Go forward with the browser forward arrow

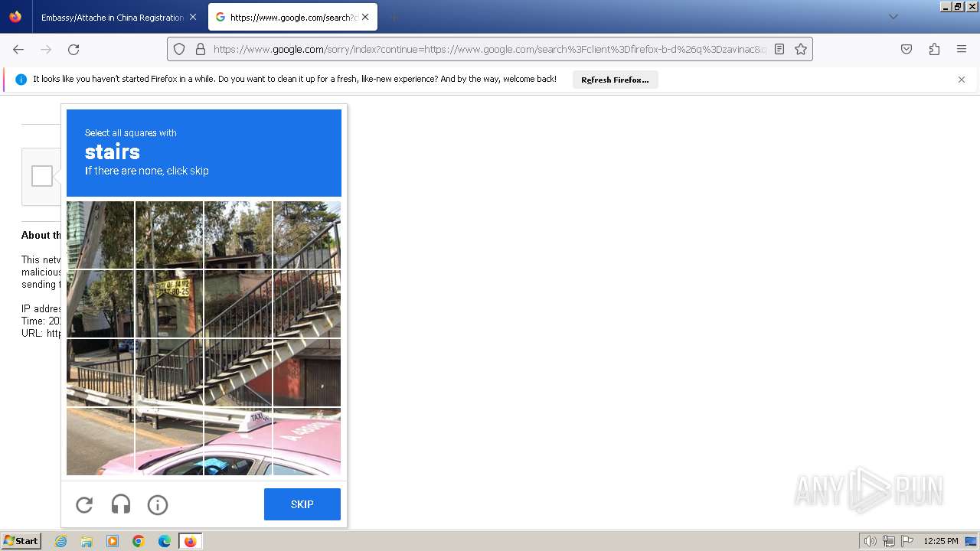click(x=46, y=49)
